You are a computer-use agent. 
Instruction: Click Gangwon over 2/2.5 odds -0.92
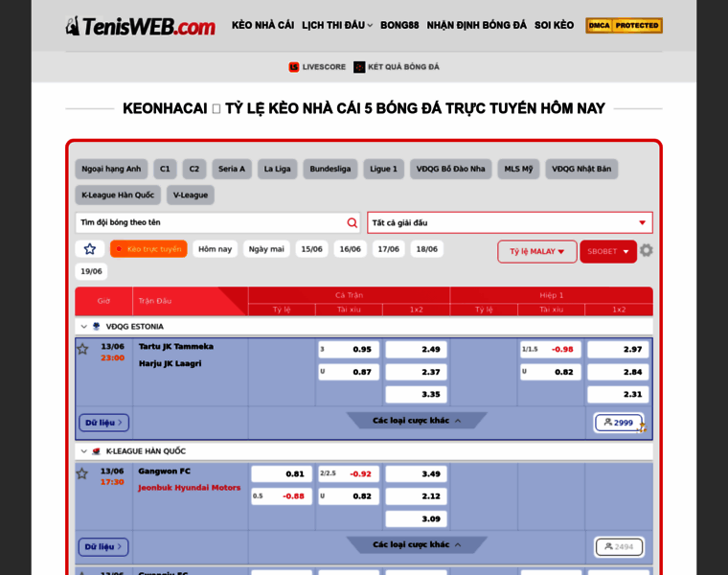coord(349,473)
